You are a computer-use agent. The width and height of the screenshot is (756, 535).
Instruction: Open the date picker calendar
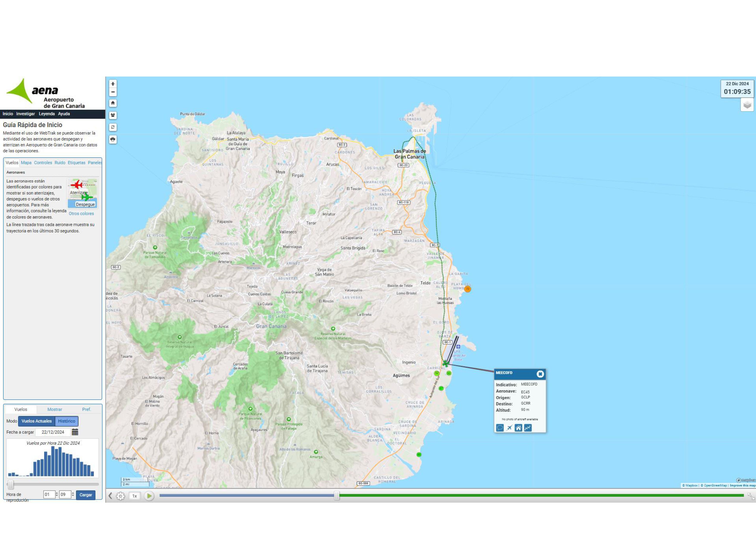tap(75, 432)
